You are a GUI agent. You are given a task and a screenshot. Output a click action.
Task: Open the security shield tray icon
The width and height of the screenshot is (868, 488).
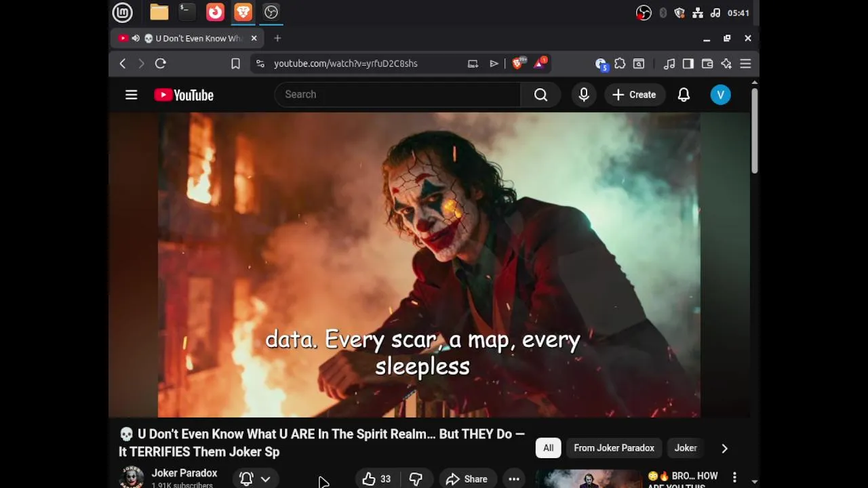(x=679, y=13)
